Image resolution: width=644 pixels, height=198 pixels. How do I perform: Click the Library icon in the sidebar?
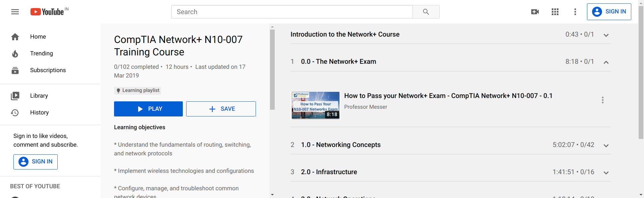[x=15, y=96]
